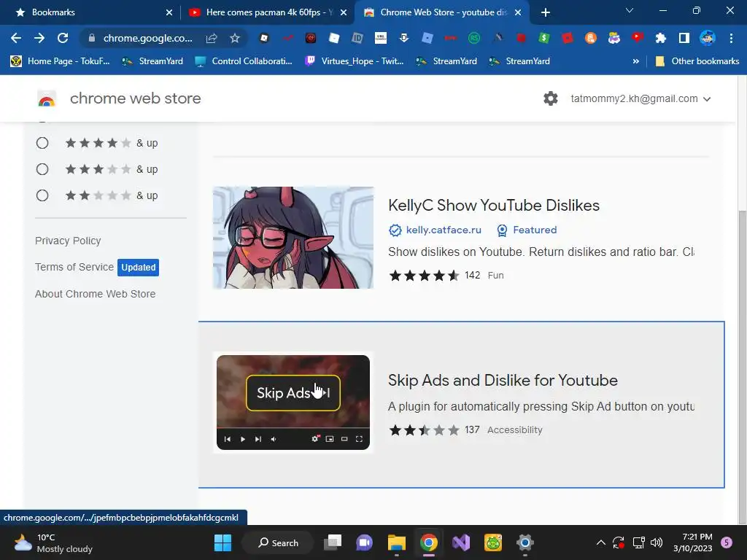Click the Featured badge on KellyC extension
The image size is (747, 560).
pyautogui.click(x=527, y=230)
